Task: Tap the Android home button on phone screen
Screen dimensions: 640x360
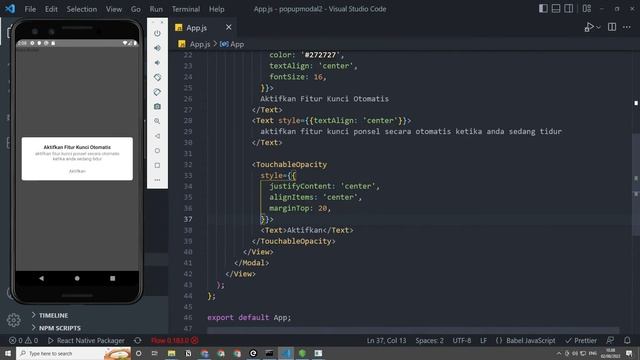Action: coord(77,278)
